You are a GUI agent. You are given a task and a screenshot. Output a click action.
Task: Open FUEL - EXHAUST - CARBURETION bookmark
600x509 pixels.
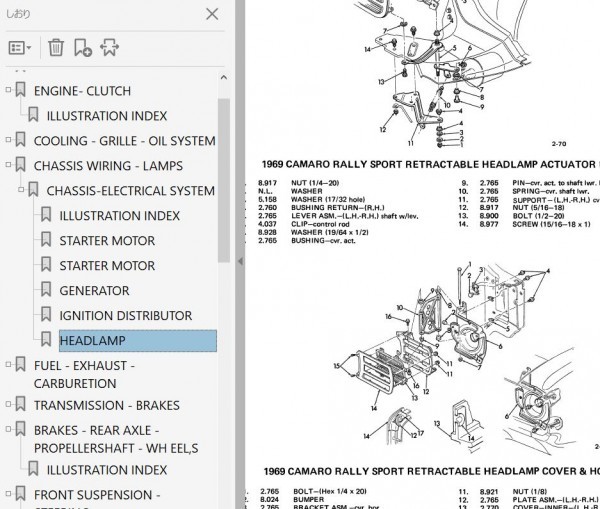pos(84,374)
